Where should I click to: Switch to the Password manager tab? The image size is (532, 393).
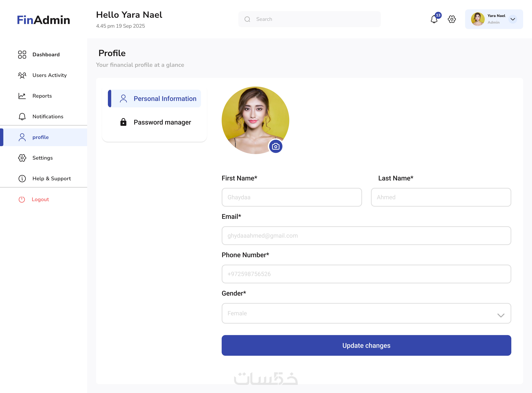point(154,122)
